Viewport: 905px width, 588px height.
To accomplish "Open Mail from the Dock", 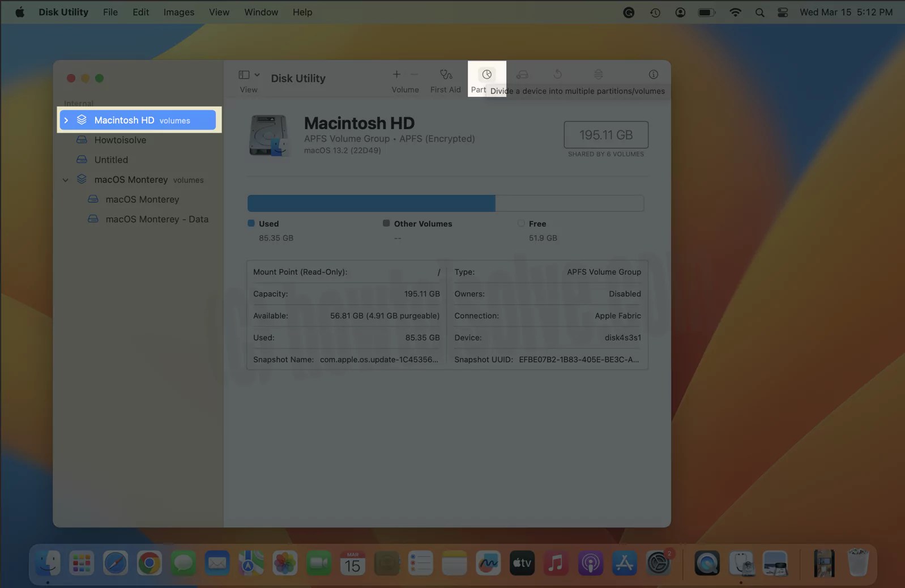I will pos(217,563).
